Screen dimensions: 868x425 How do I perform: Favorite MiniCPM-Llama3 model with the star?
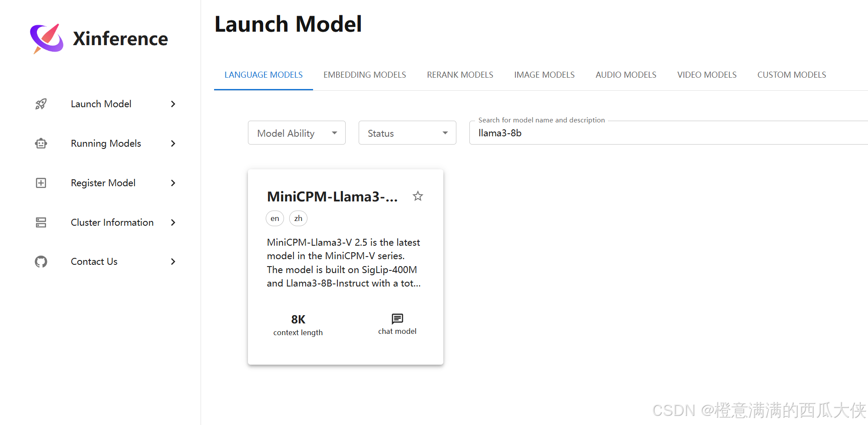click(x=418, y=196)
